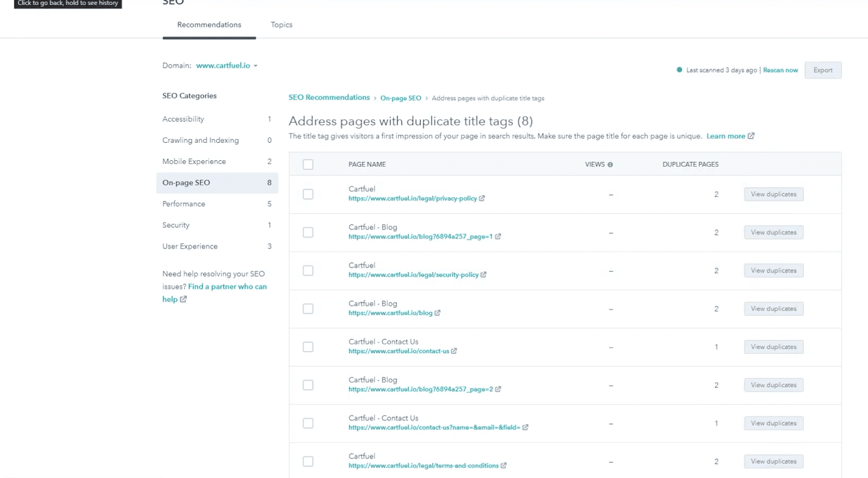Click the Export button

pos(823,70)
